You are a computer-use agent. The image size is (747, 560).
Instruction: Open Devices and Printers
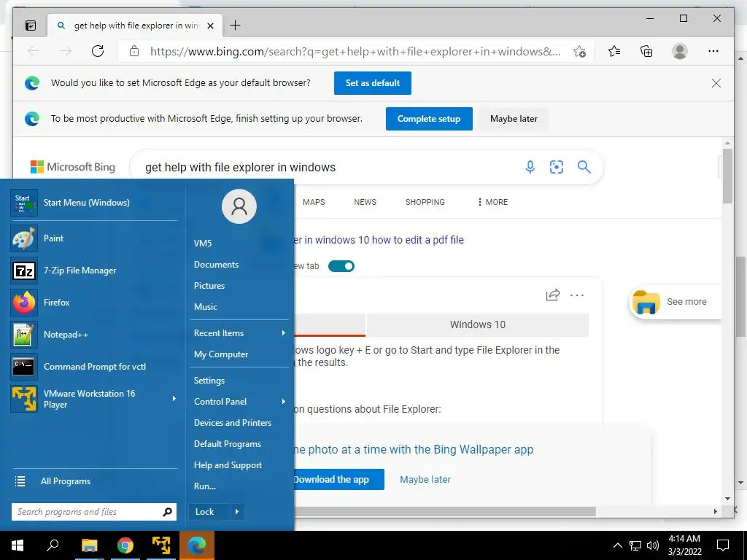click(x=233, y=423)
